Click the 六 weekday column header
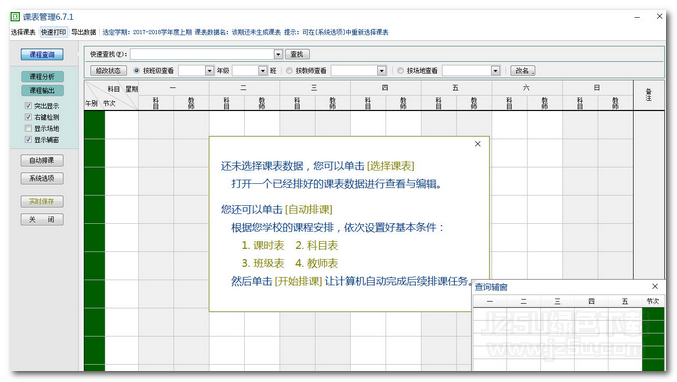This screenshot has width=677, height=382. (526, 88)
